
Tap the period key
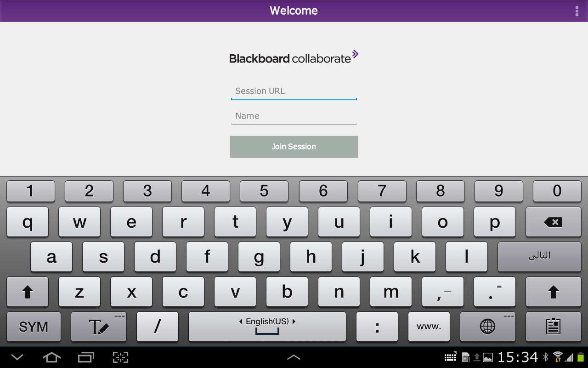(495, 292)
